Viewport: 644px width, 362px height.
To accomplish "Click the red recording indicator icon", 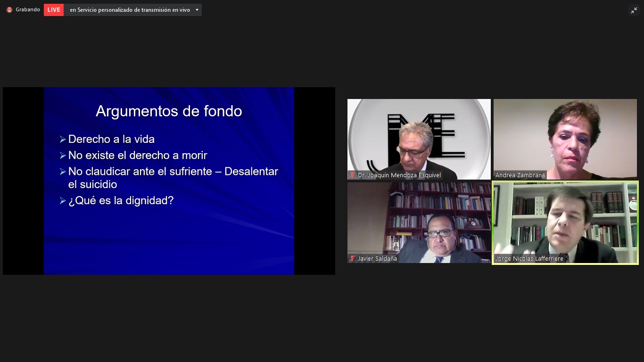I will (9, 10).
